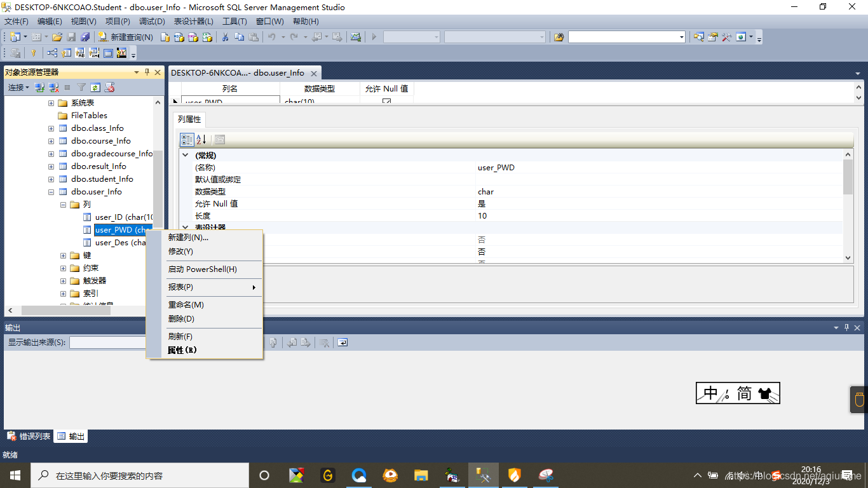Switch column properties to Categorized view
Screen dimensions: 868x488
pyautogui.click(x=187, y=140)
